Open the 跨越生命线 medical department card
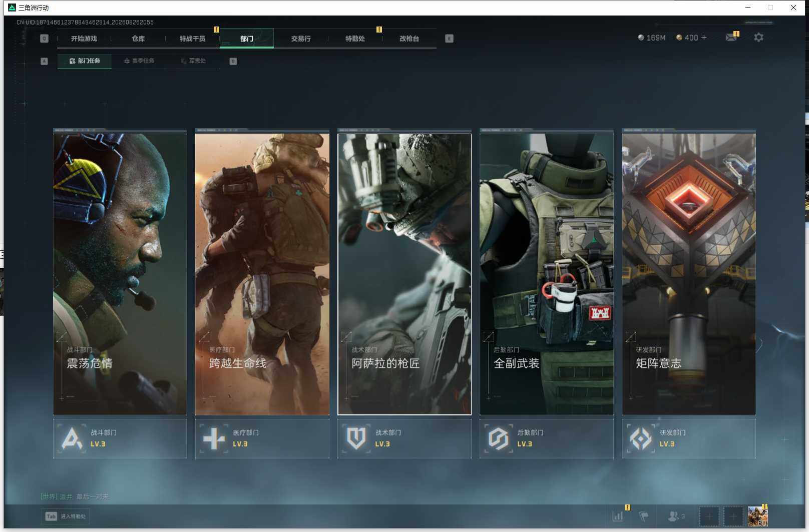809x532 pixels. [x=262, y=274]
